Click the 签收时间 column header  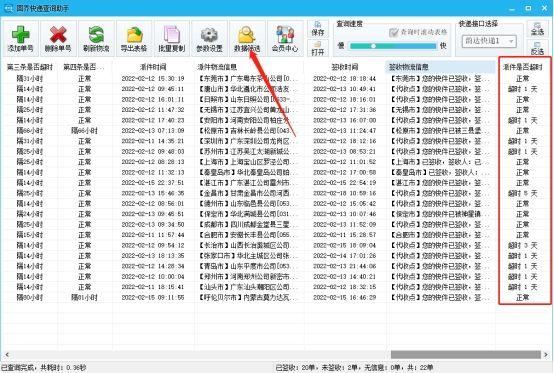[x=344, y=67]
